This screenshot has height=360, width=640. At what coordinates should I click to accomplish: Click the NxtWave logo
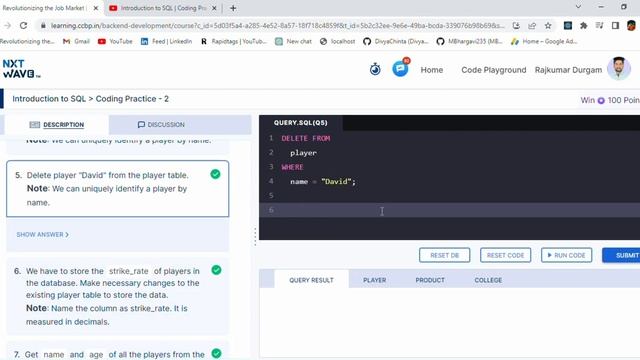21,69
